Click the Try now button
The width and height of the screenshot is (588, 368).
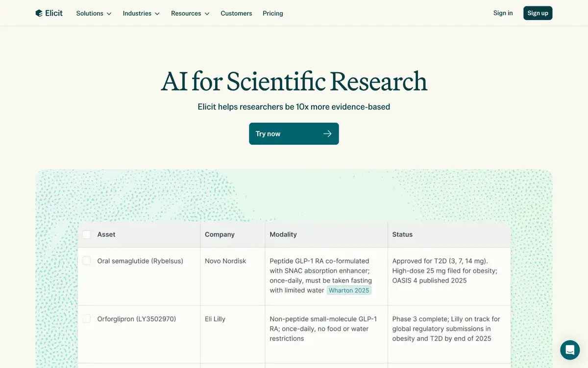click(x=294, y=134)
